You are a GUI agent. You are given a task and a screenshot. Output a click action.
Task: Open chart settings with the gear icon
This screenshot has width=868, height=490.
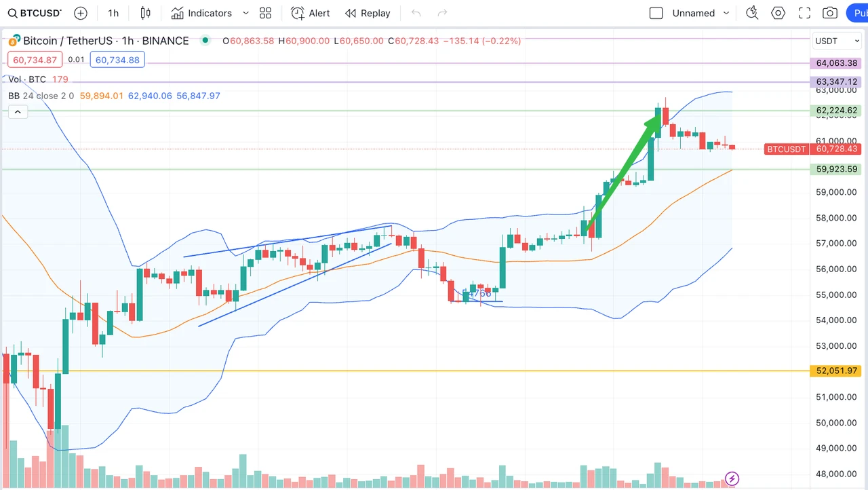tap(778, 12)
